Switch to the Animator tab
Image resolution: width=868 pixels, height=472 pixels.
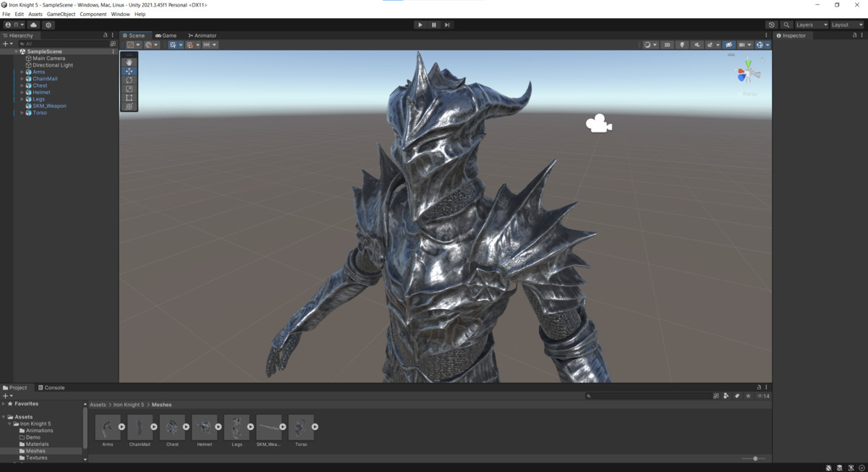[202, 35]
